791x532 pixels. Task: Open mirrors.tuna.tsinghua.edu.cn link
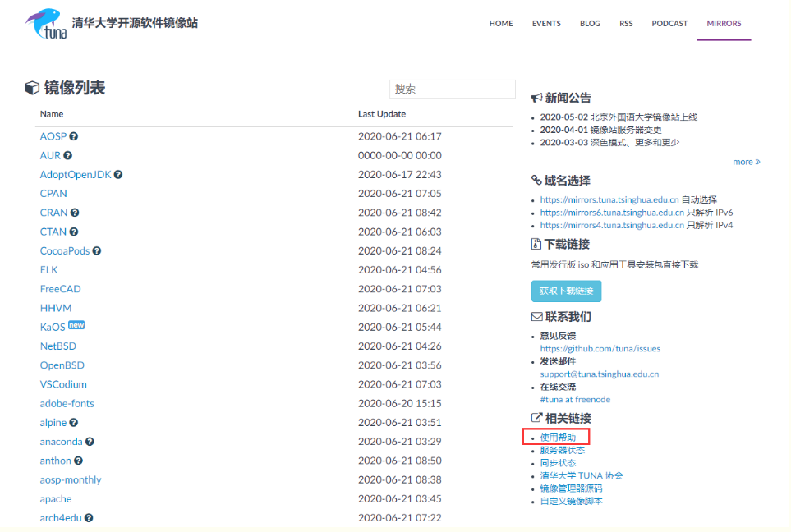(x=609, y=199)
